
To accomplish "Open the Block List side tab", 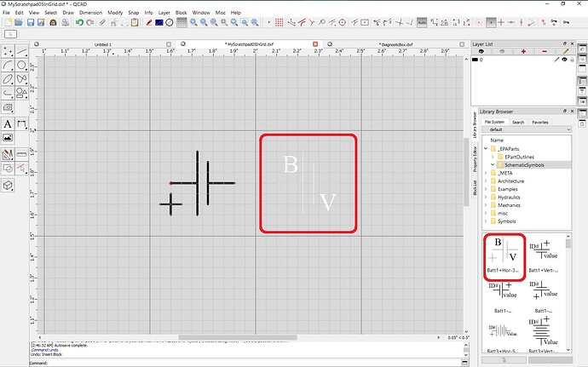I will pyautogui.click(x=475, y=187).
